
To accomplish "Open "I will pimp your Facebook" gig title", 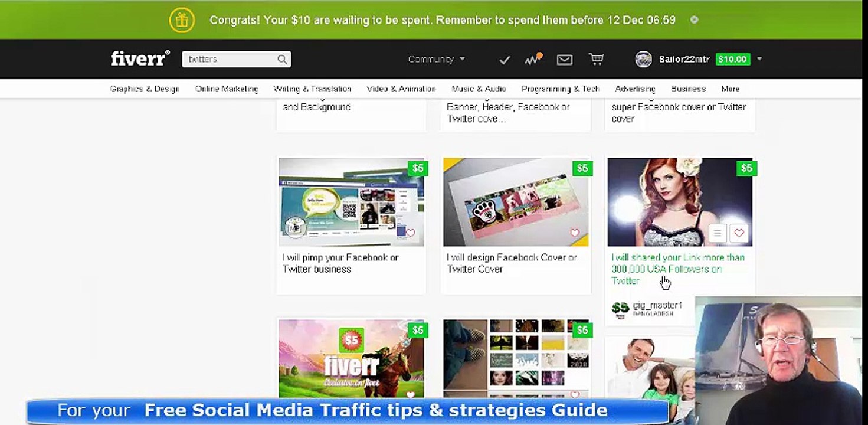I will (x=340, y=263).
